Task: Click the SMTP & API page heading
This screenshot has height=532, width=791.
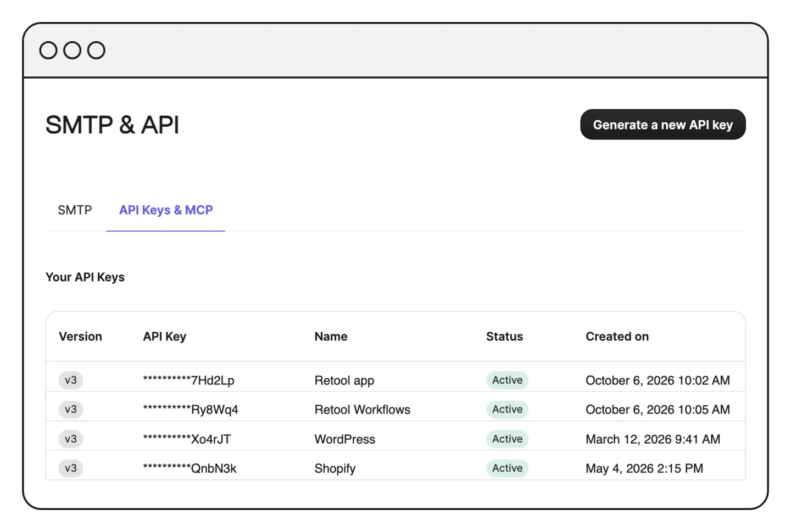Action: (112, 125)
